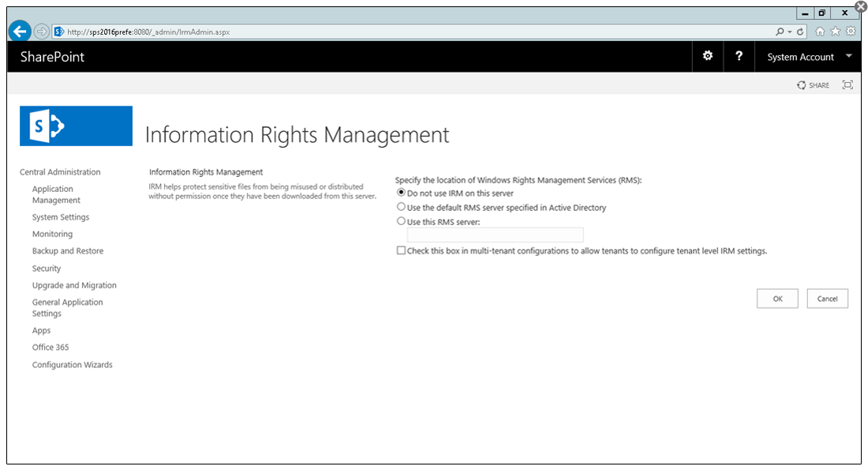Click the Share icon in ribbon
Image resolution: width=868 pixels, height=470 pixels.
point(801,85)
